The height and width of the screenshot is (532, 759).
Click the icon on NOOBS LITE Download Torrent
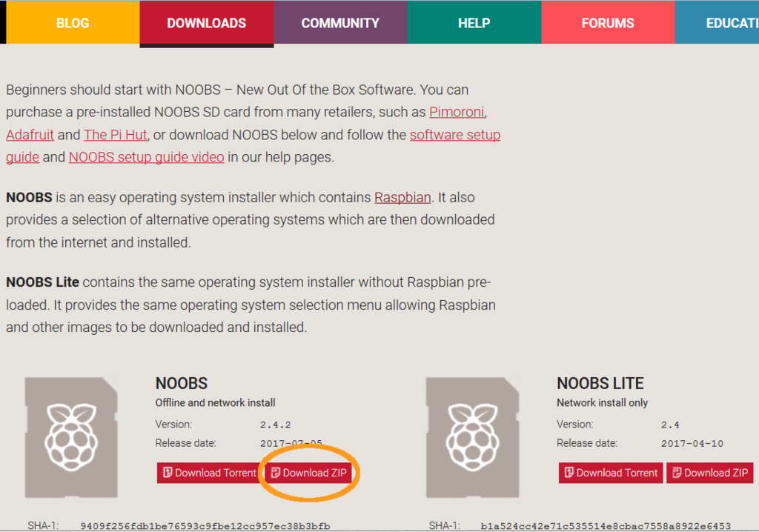(x=569, y=473)
